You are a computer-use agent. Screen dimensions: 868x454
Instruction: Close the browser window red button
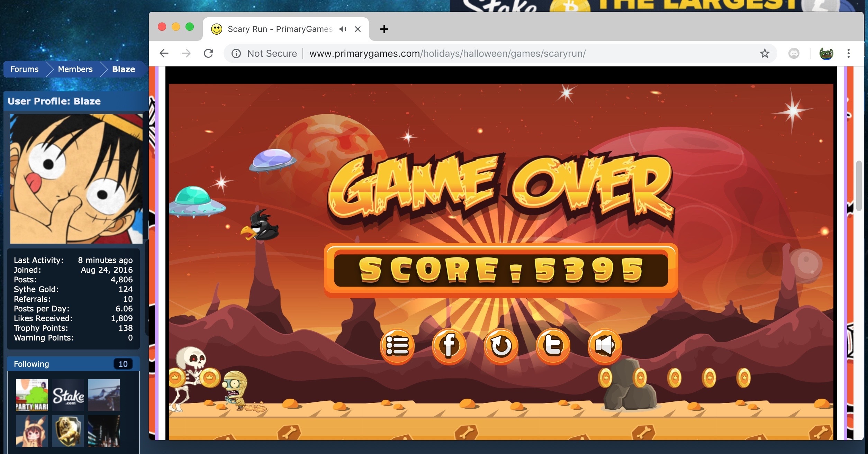pos(162,27)
